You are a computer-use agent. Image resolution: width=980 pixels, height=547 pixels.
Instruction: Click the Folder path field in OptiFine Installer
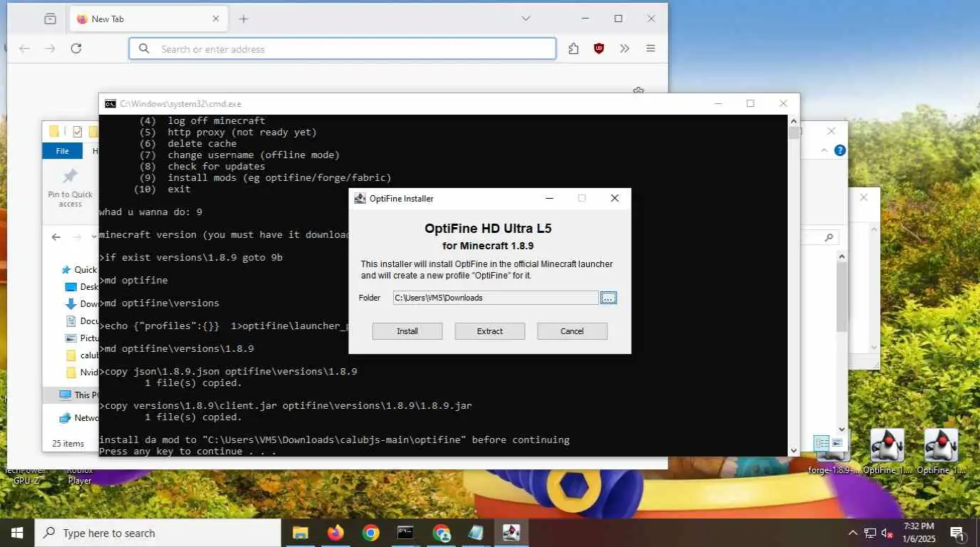(x=495, y=298)
